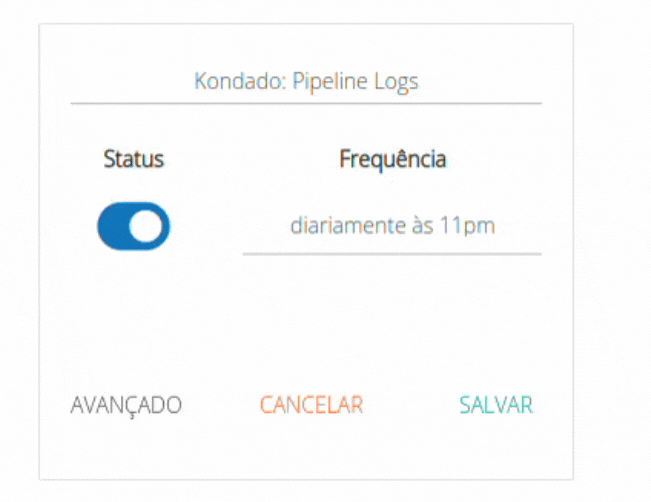
Task: Expand the AVANÇADO advanced options
Action: pyautogui.click(x=126, y=405)
